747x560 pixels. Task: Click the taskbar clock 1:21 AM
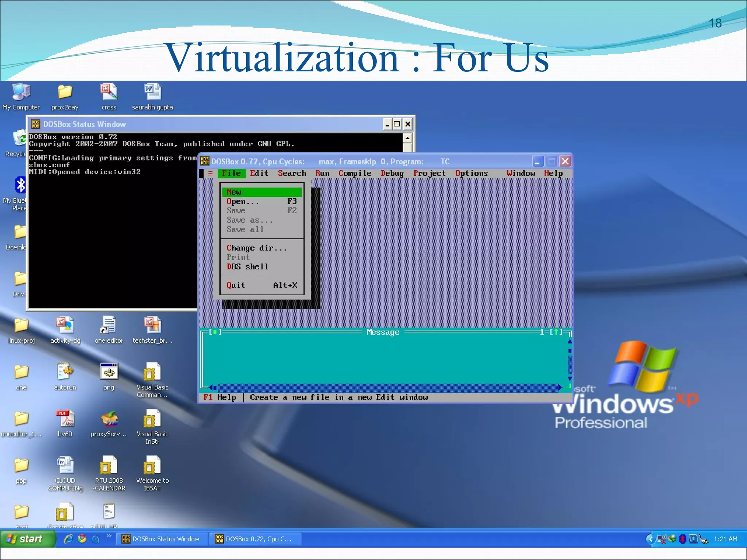[x=725, y=539]
